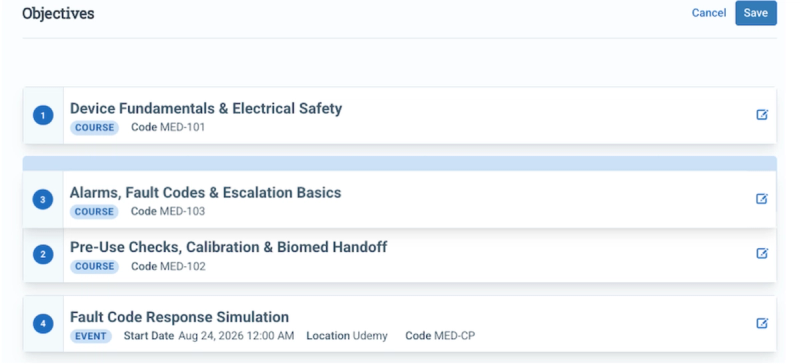Save the objectives order
Viewport: 800px width, 364px height.
coord(756,13)
